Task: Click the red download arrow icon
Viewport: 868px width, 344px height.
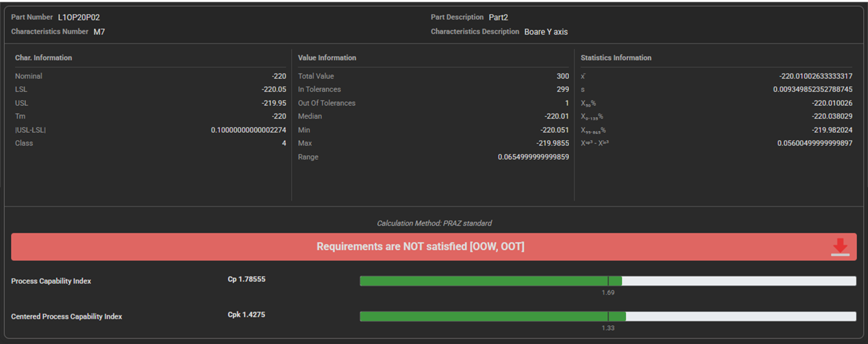Action: point(840,247)
